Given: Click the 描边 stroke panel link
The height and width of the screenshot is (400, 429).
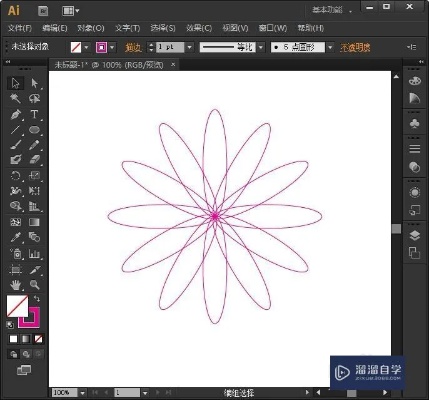Looking at the screenshot, I should [134, 48].
